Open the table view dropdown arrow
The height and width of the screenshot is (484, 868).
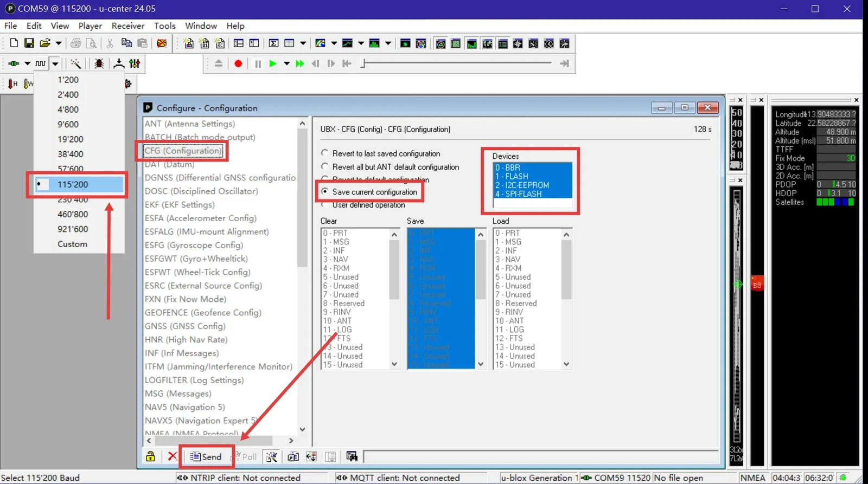(303, 43)
